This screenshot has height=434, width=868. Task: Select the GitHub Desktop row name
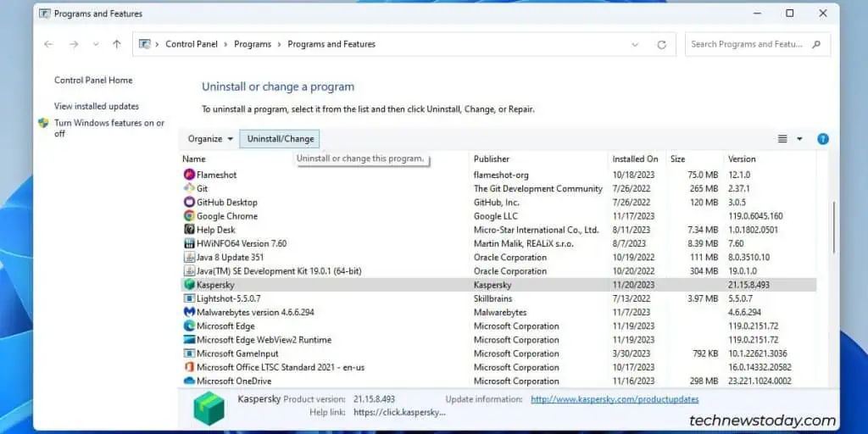coord(227,203)
